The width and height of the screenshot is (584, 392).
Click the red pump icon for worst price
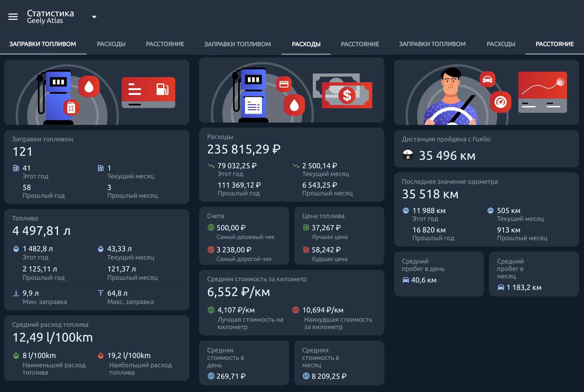point(306,250)
